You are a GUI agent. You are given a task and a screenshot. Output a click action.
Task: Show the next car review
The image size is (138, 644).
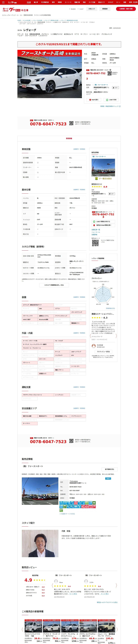coord(116,336)
